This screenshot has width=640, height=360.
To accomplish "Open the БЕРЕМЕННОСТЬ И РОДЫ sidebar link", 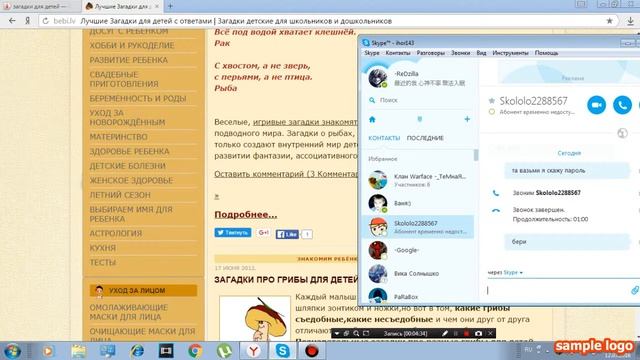I will 138,98.
